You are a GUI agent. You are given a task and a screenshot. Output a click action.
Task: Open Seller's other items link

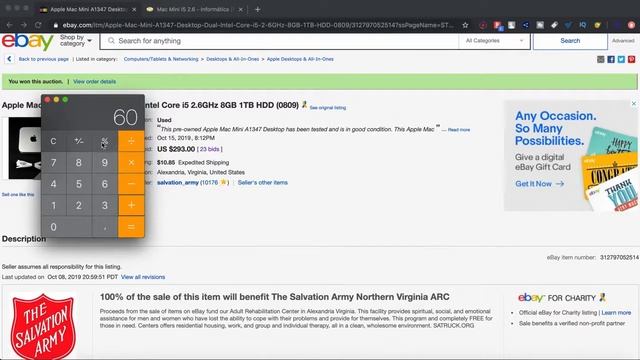coord(262,182)
